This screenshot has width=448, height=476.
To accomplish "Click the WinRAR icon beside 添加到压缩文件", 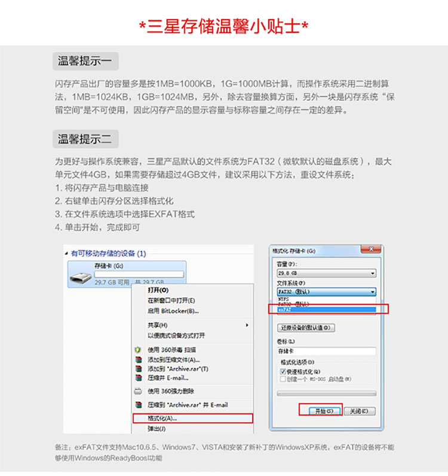I will pyautogui.click(x=139, y=360).
